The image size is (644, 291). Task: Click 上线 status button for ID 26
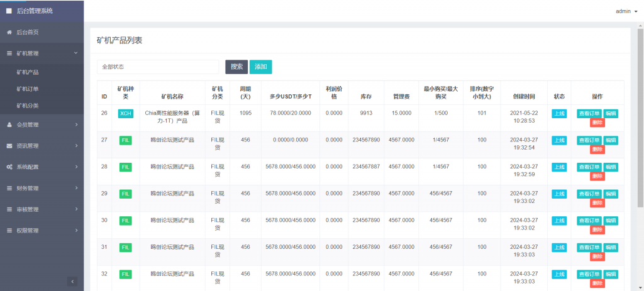(x=559, y=114)
